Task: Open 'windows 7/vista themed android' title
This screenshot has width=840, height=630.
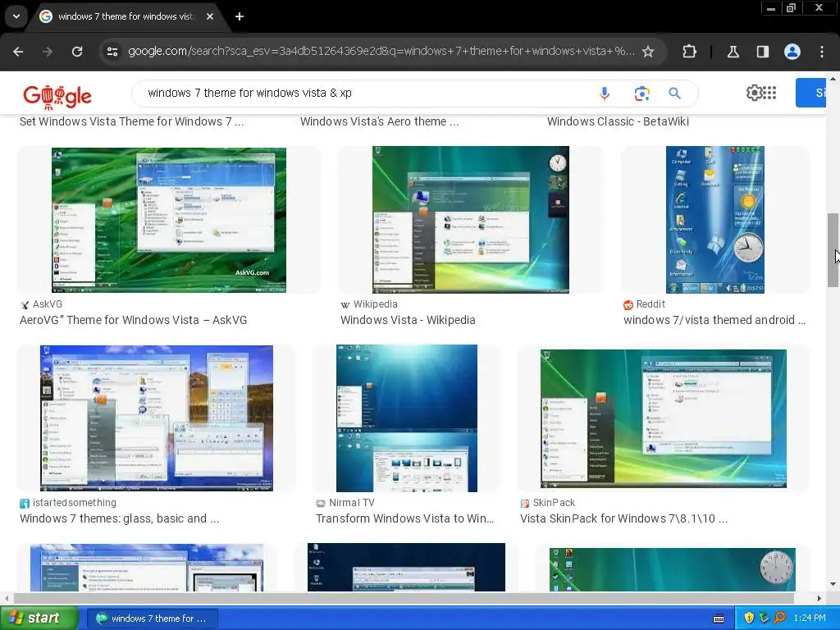Action: coord(714,321)
